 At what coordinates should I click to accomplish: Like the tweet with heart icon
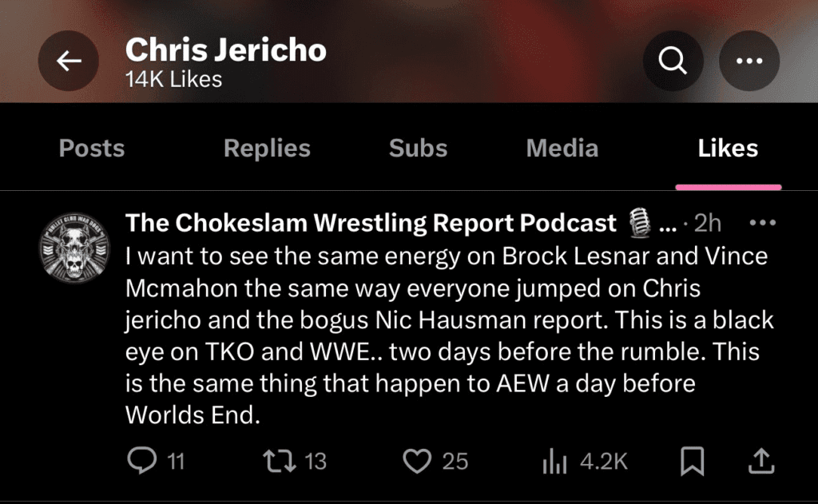click(416, 461)
